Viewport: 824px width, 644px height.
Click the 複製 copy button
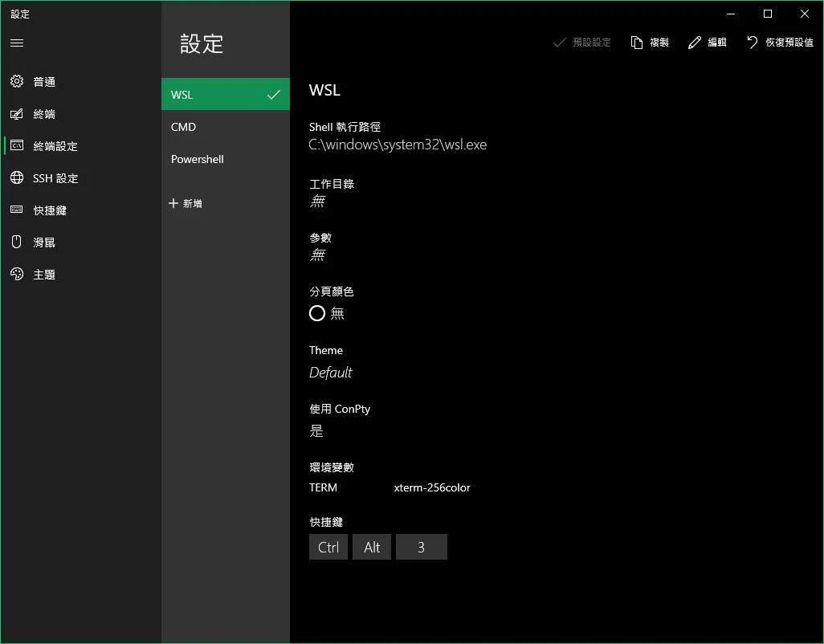[x=650, y=43]
